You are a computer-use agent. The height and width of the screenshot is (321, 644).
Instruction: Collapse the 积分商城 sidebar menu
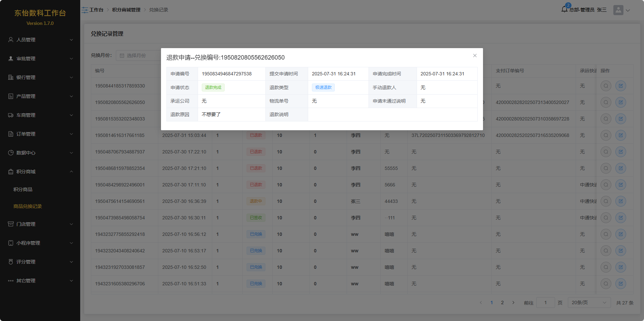40,172
